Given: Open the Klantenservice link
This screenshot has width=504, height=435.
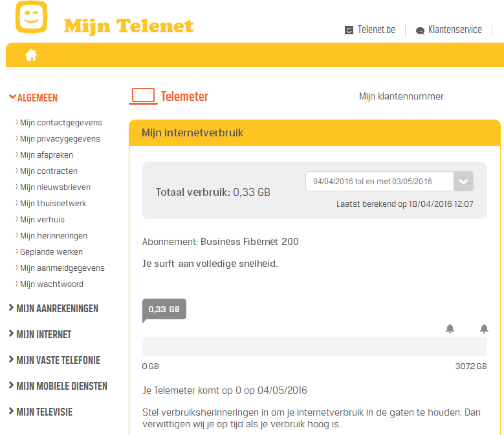Looking at the screenshot, I should pos(455,30).
